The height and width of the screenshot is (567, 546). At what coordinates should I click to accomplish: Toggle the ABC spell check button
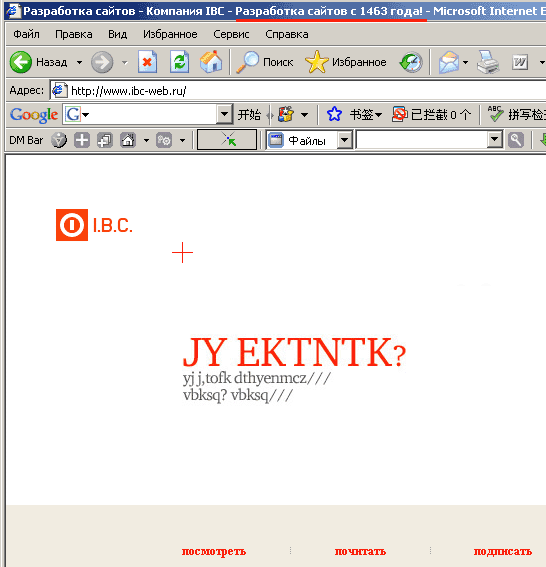coord(495,114)
